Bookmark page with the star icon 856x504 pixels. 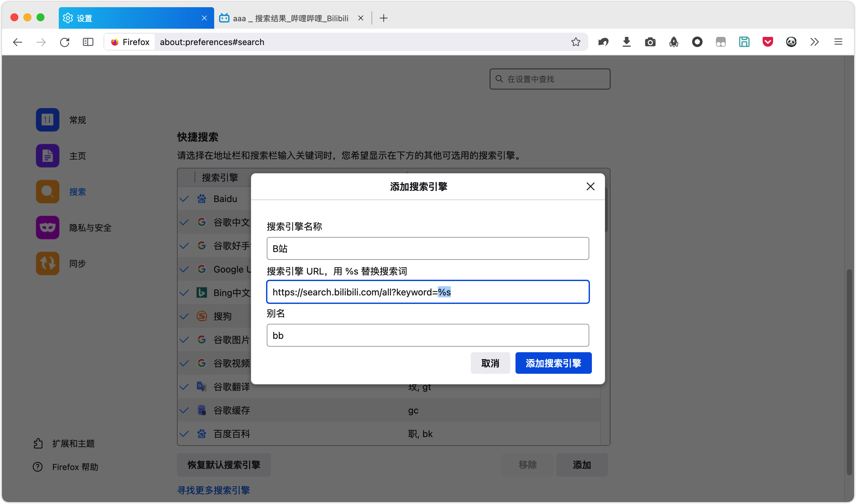point(576,42)
